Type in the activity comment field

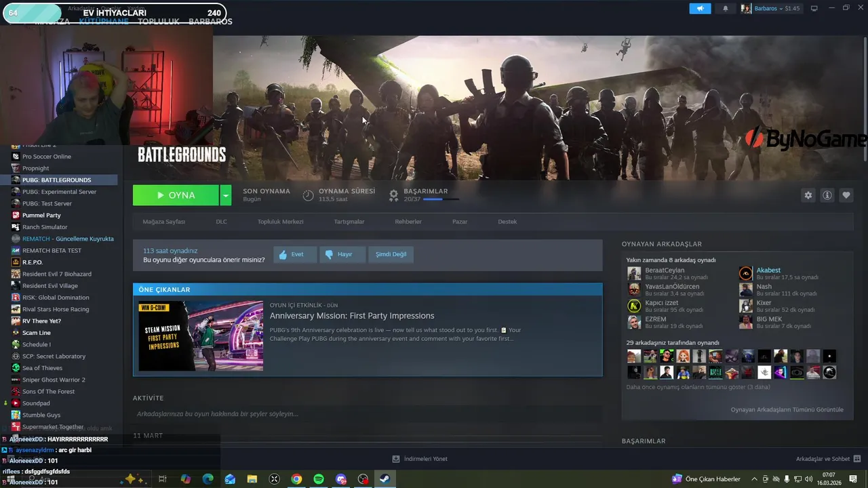coord(367,413)
